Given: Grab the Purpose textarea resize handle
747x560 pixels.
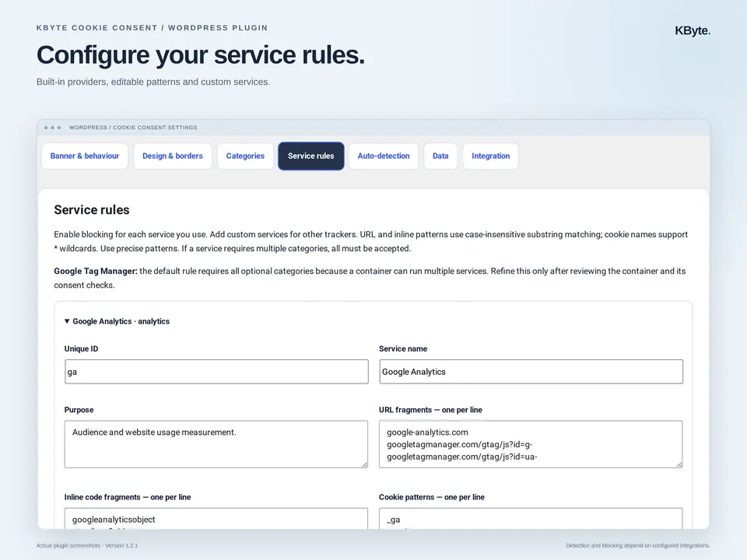Looking at the screenshot, I should 364,464.
